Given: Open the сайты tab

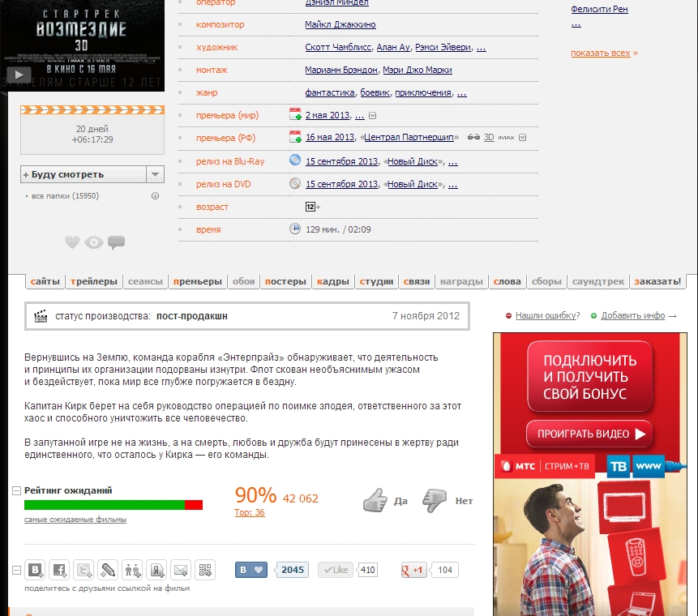Looking at the screenshot, I should pyautogui.click(x=45, y=281).
